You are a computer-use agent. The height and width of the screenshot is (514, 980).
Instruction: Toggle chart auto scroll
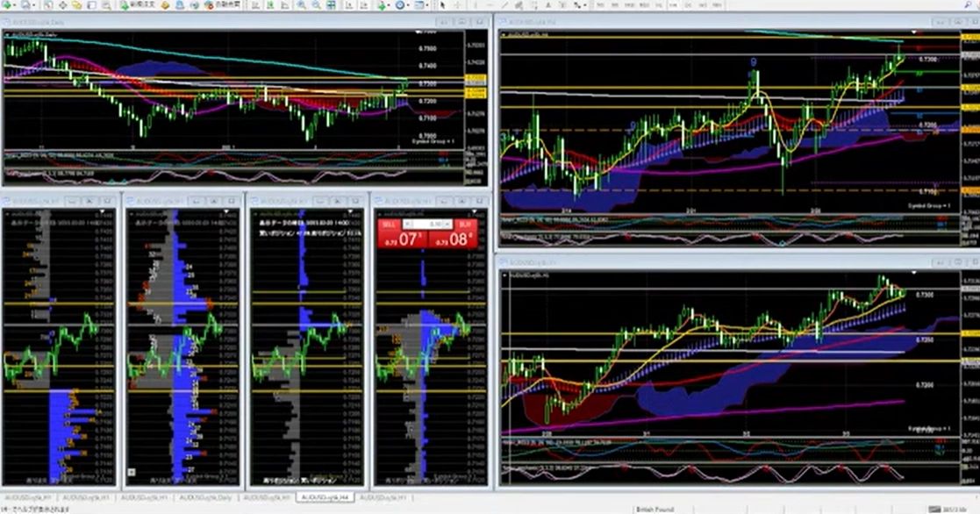pos(349,5)
